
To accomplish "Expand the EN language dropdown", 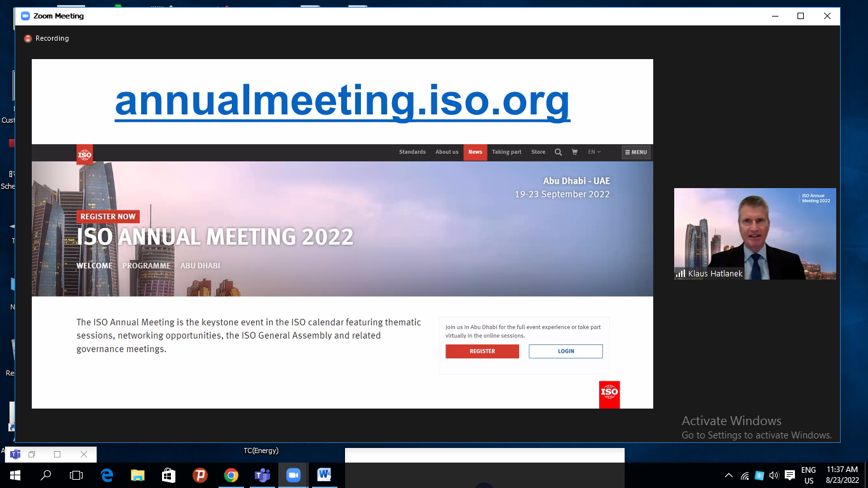I will click(594, 152).
